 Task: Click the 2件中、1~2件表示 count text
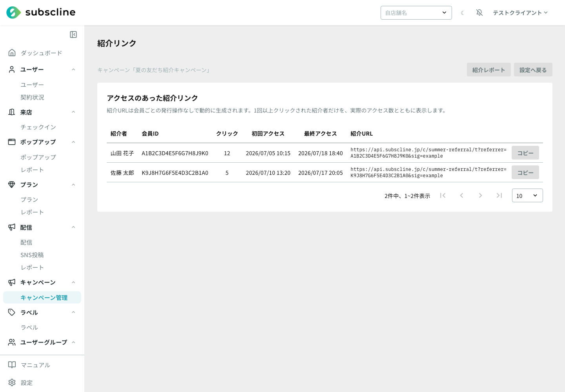(x=407, y=196)
